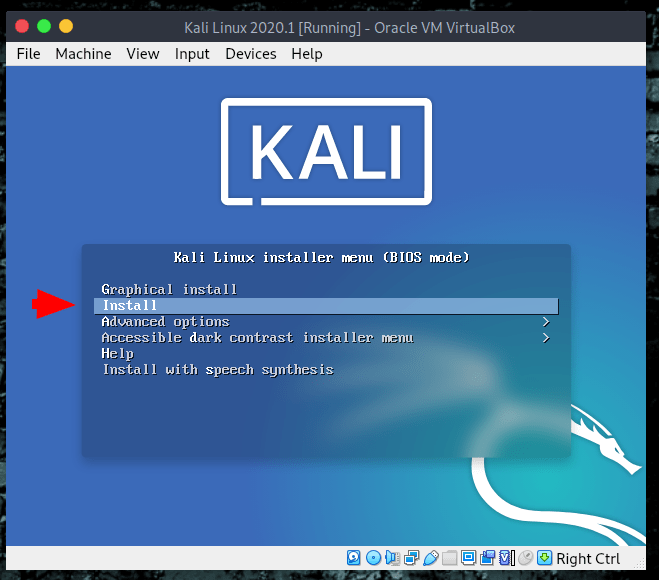
Task: Open the Input menu
Action: [x=192, y=54]
